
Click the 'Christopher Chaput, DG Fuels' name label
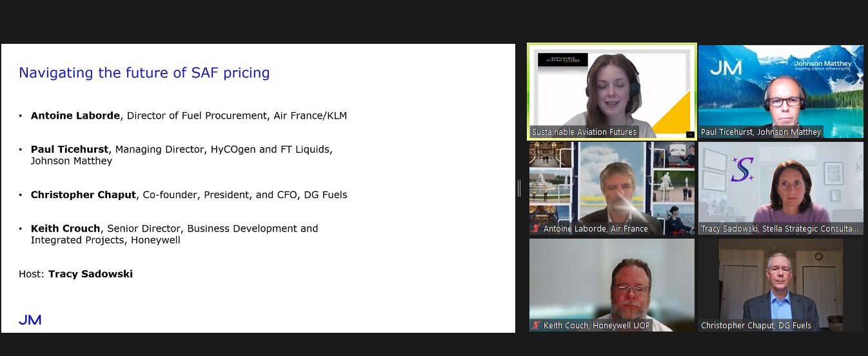[x=756, y=326]
